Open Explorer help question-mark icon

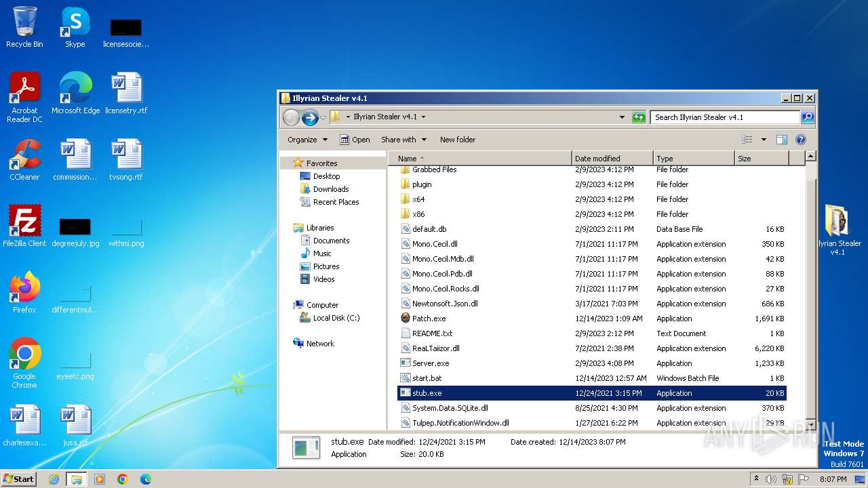point(800,140)
